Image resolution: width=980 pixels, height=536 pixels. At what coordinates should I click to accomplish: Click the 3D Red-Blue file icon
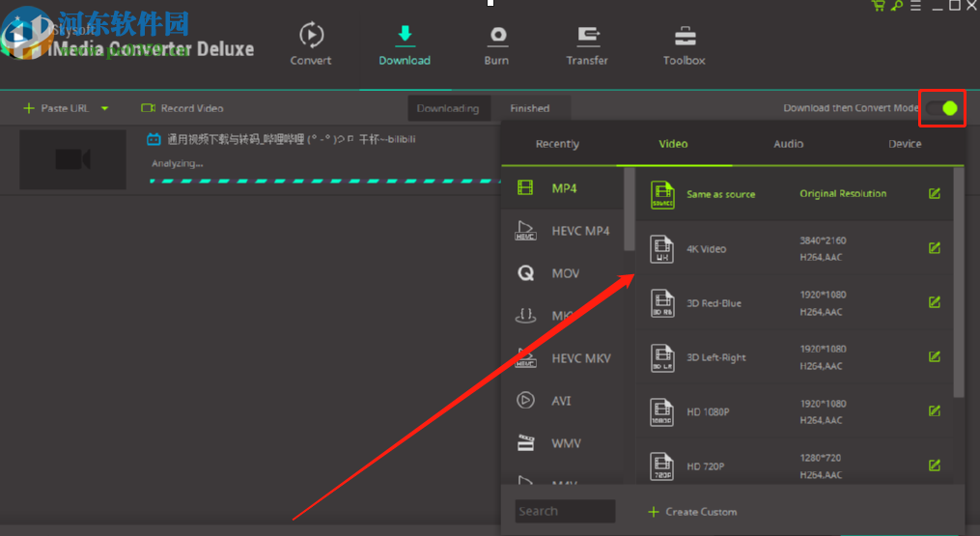[x=662, y=303]
